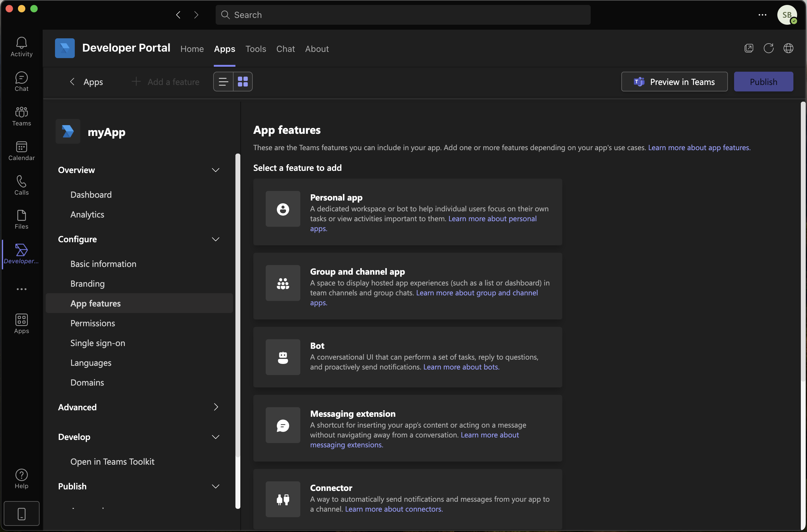Show more apps ellipsis in left rail
The width and height of the screenshot is (807, 532).
pos(21,289)
